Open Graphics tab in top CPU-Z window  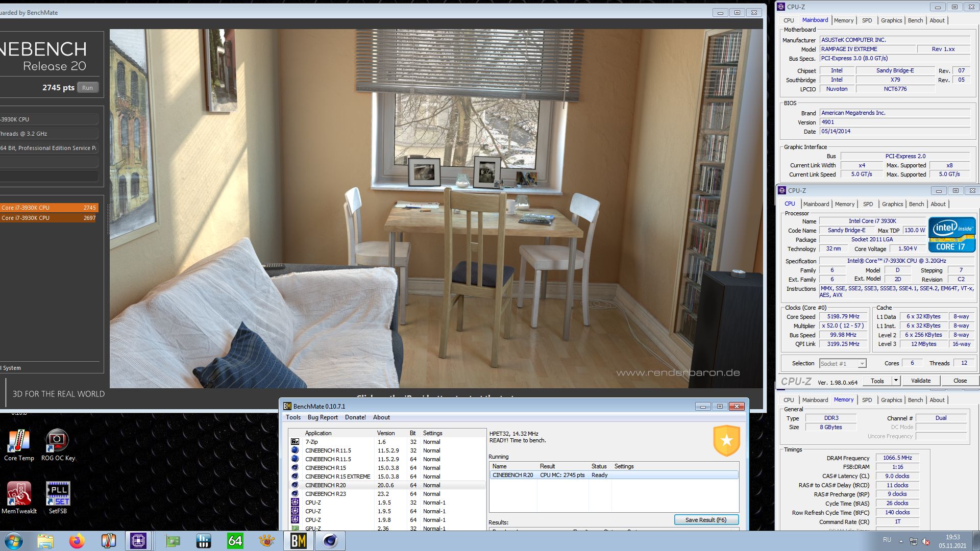click(891, 20)
